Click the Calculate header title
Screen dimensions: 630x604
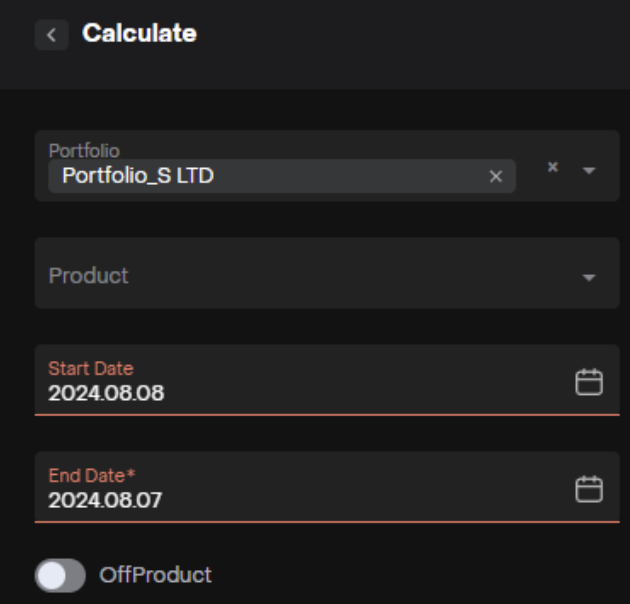point(139,33)
